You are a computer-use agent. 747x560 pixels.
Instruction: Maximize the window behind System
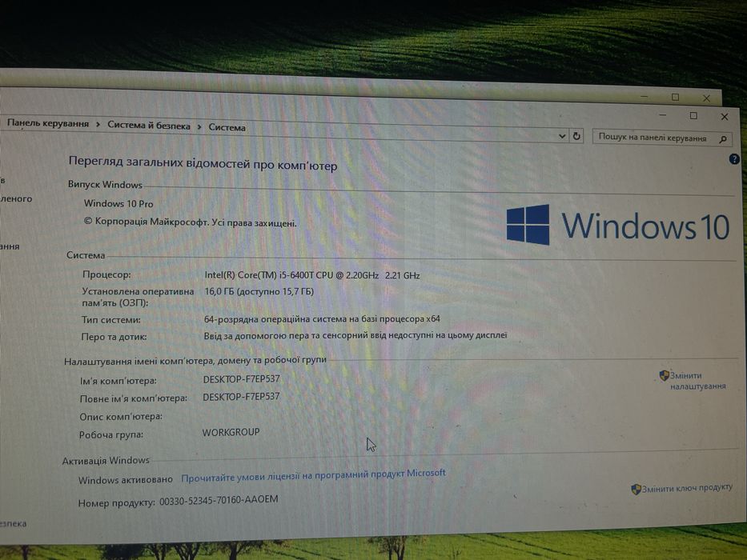676,97
